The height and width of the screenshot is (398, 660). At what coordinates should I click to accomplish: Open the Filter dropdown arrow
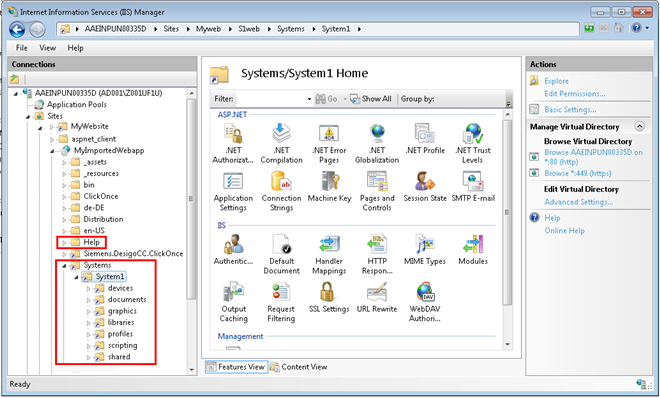309,99
